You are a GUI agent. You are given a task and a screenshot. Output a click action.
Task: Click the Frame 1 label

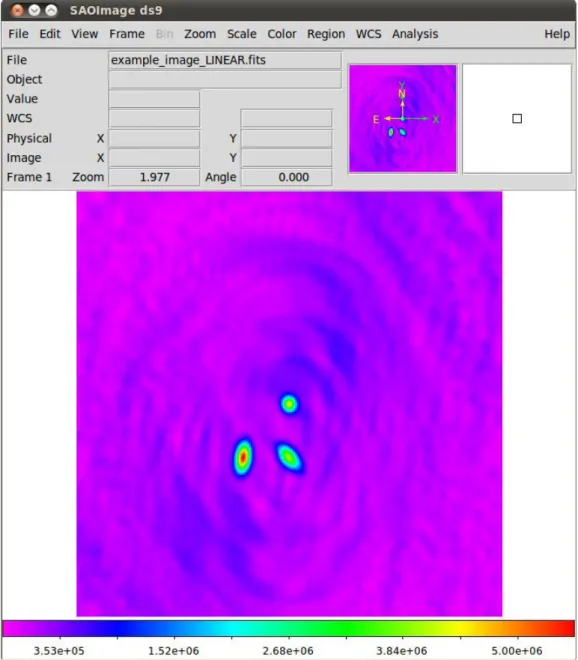click(29, 177)
